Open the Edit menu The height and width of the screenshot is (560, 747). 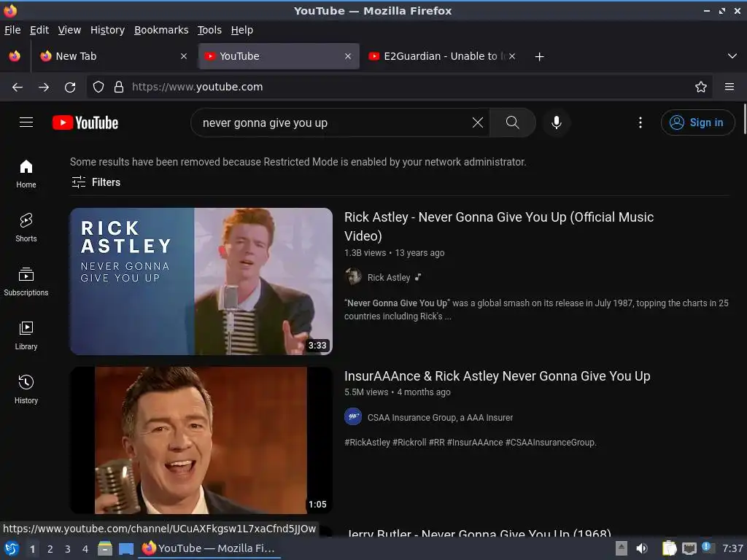tap(39, 30)
